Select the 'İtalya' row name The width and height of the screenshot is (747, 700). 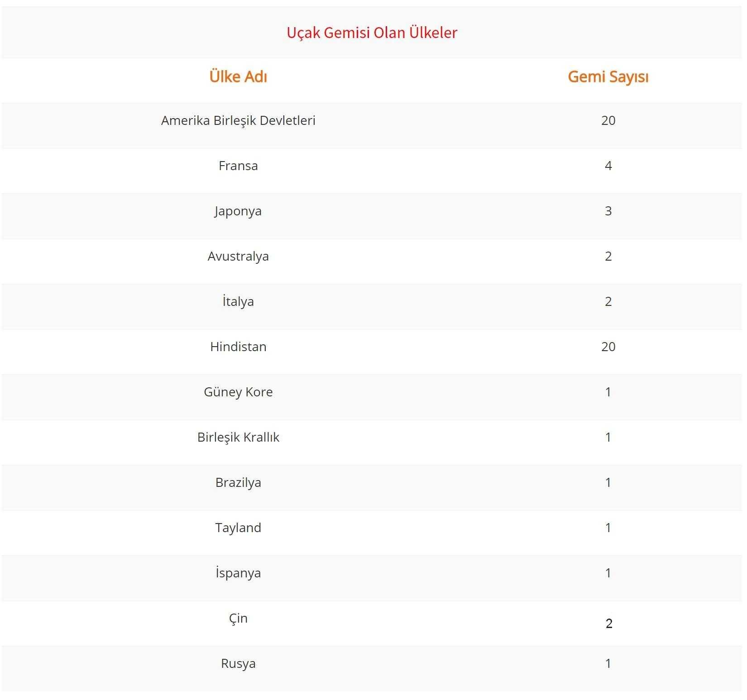click(x=238, y=301)
